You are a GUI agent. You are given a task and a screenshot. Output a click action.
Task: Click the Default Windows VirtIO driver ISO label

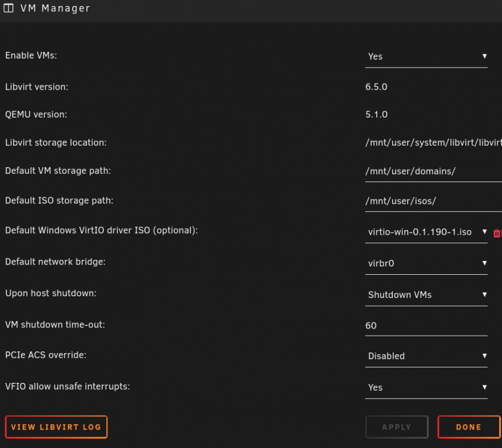[101, 231]
